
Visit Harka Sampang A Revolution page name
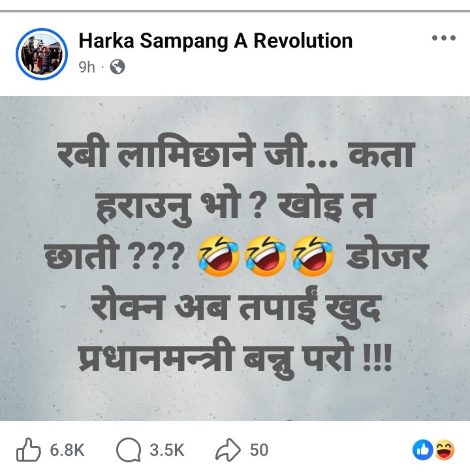215,40
